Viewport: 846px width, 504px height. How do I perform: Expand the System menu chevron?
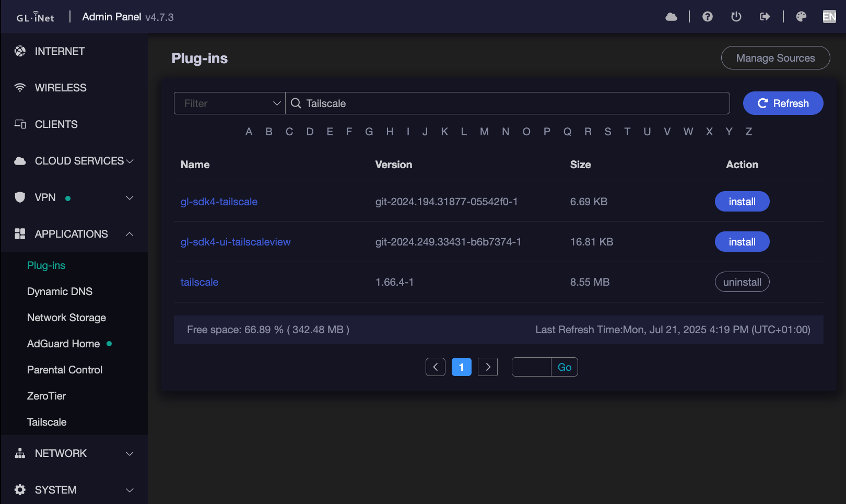pyautogui.click(x=130, y=490)
